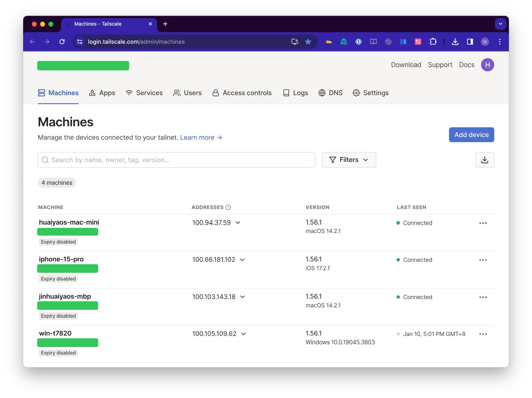The image size is (532, 398).
Task: Switch to the DNS tab
Action: (330, 93)
